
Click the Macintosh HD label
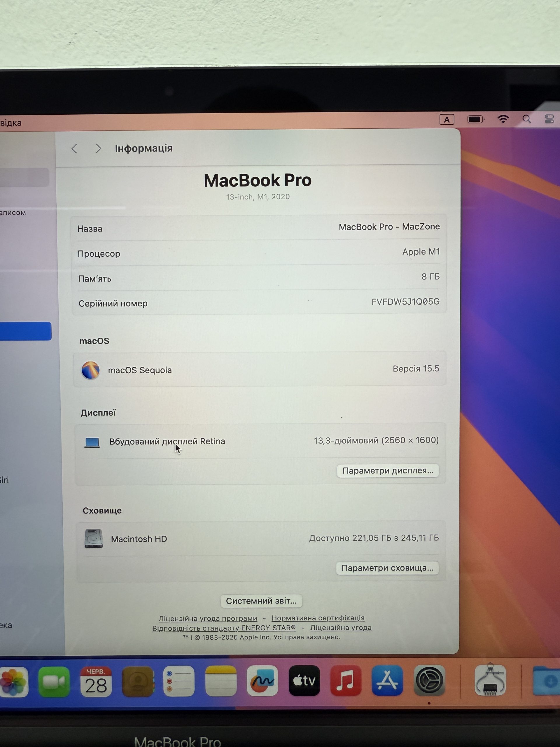coord(139,539)
